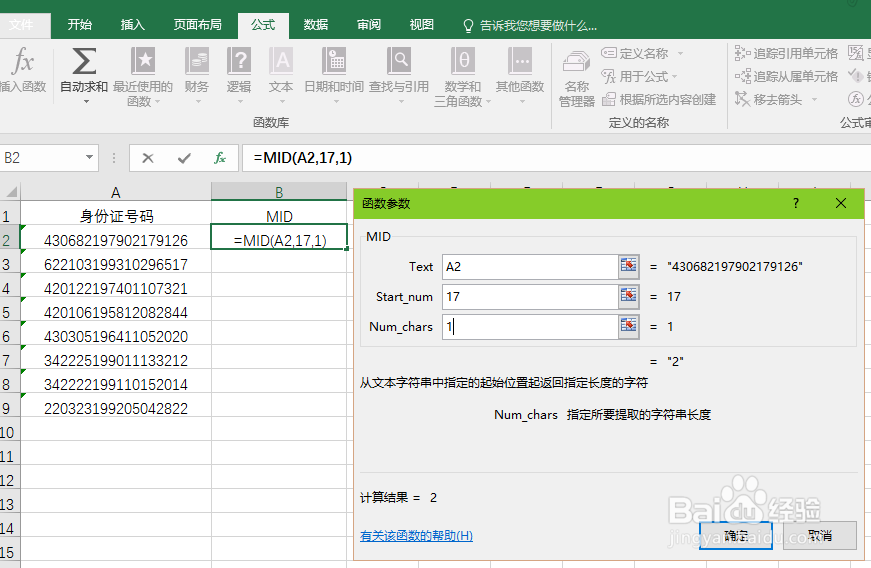Screen dimensions: 871x568
Task: Click the AutoSum sigma icon
Action: pos(84,61)
